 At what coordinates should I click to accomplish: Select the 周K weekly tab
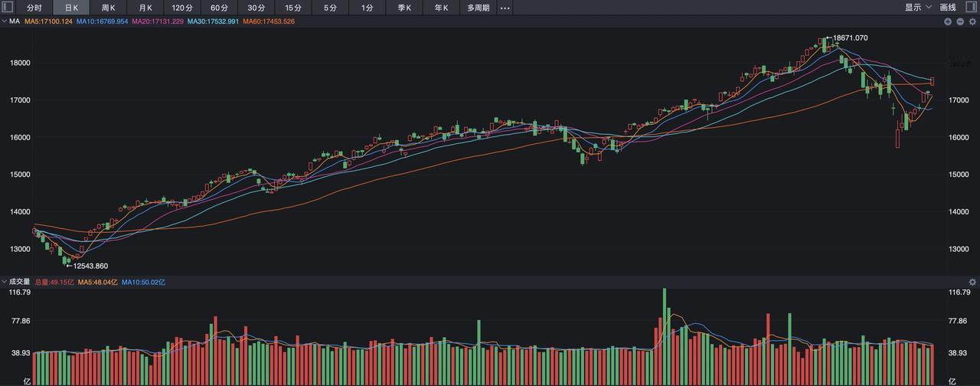(x=108, y=8)
